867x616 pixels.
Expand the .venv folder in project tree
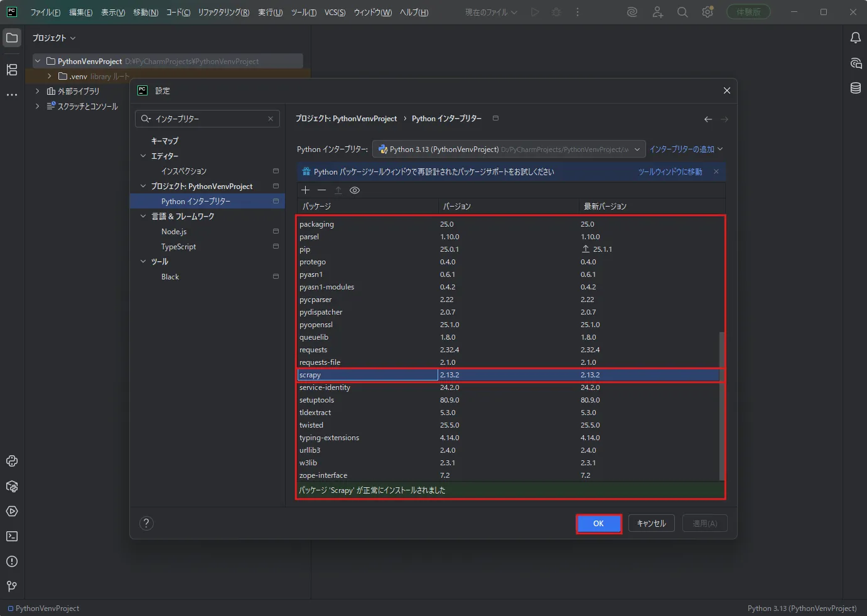click(x=50, y=76)
